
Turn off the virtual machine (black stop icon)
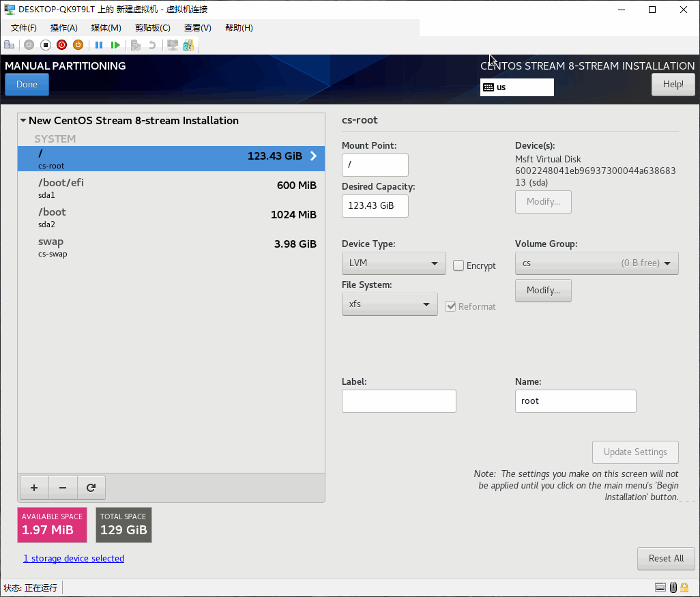click(46, 44)
